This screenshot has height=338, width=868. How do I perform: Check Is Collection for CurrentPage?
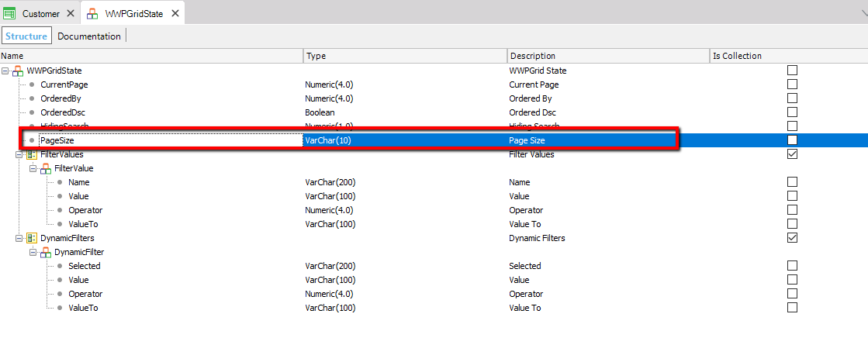coord(792,84)
